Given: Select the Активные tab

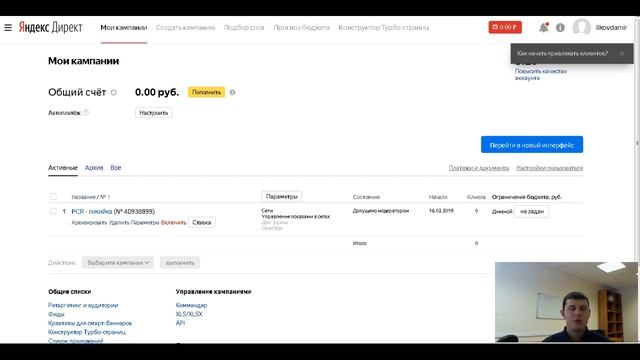Looking at the screenshot, I should [63, 168].
